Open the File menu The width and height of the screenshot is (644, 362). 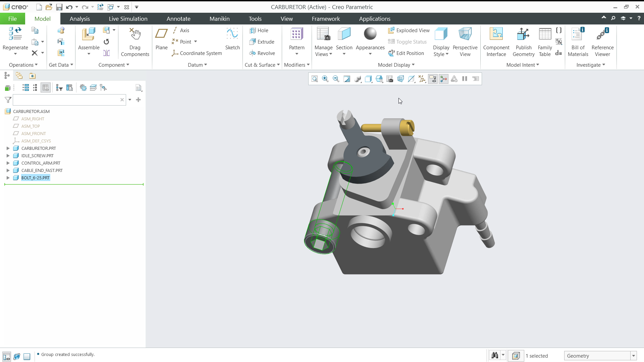pos(12,19)
